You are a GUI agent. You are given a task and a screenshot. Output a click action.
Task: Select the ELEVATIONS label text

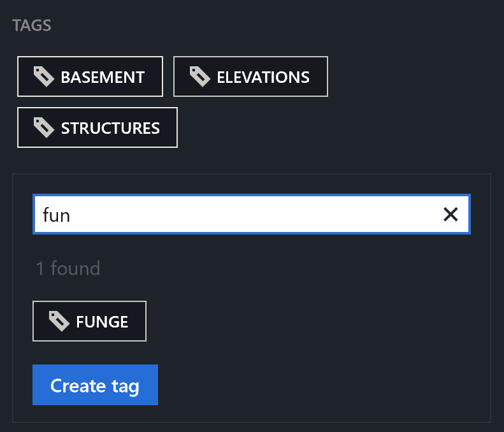tap(263, 77)
